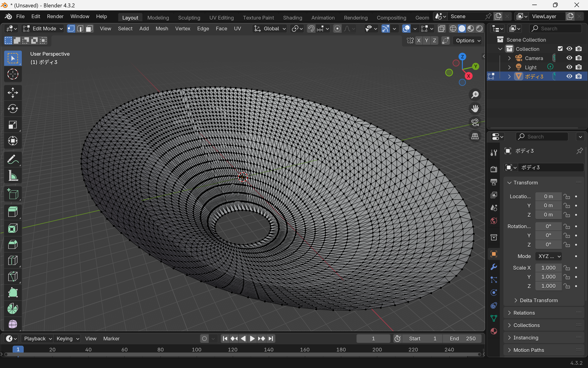Jump to the start frame
Viewport: 588px width, 368px height.
coord(225,339)
